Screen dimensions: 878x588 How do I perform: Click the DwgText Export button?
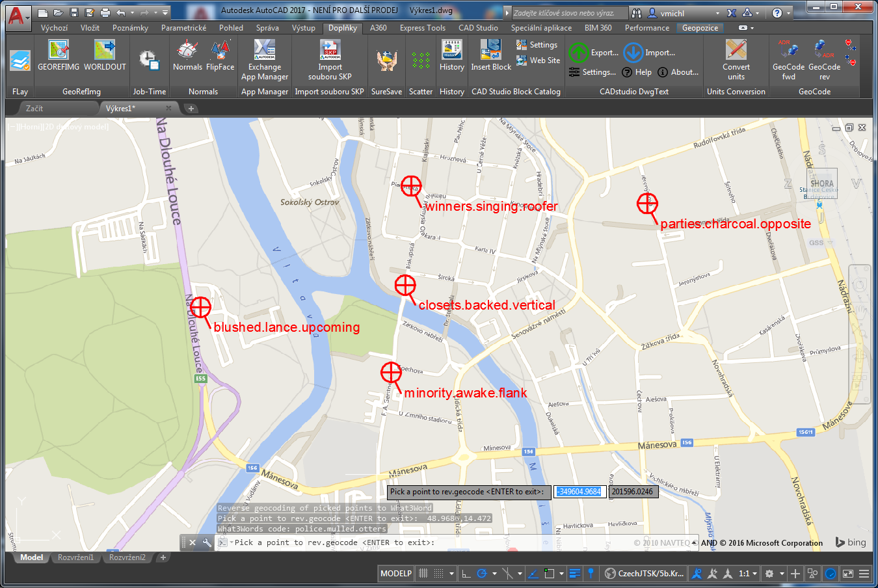tap(593, 53)
